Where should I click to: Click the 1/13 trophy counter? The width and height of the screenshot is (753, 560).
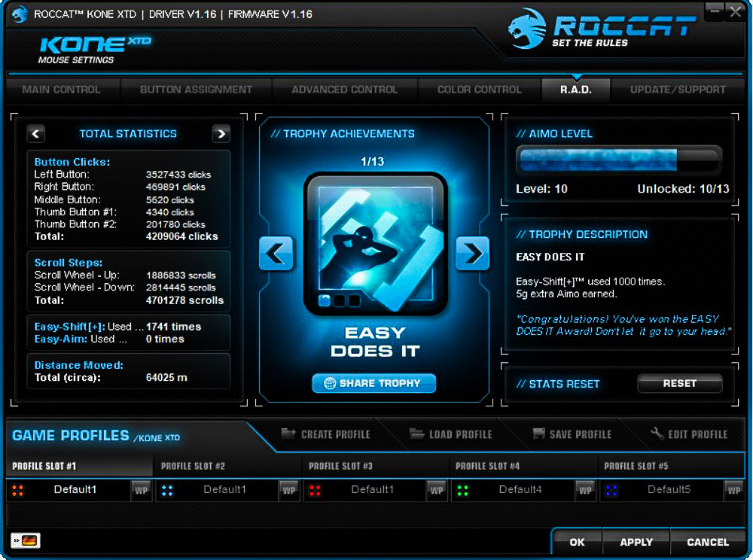coord(373,162)
